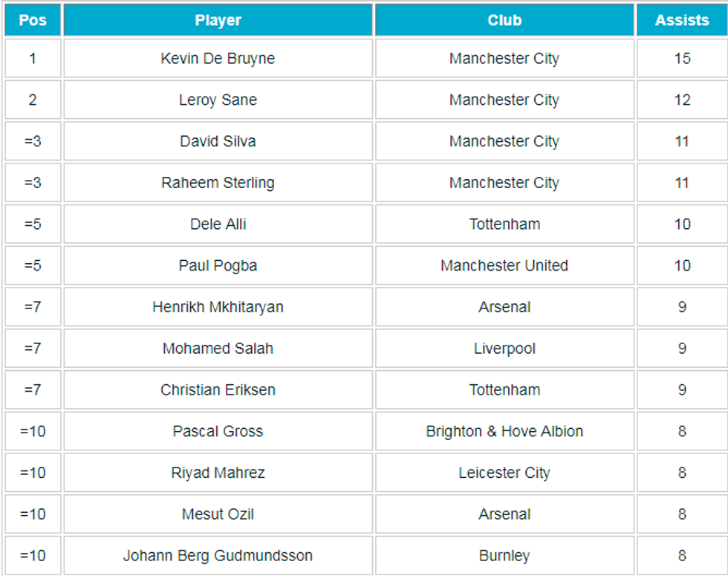Select the Leroy Sane player cell

pyautogui.click(x=218, y=100)
